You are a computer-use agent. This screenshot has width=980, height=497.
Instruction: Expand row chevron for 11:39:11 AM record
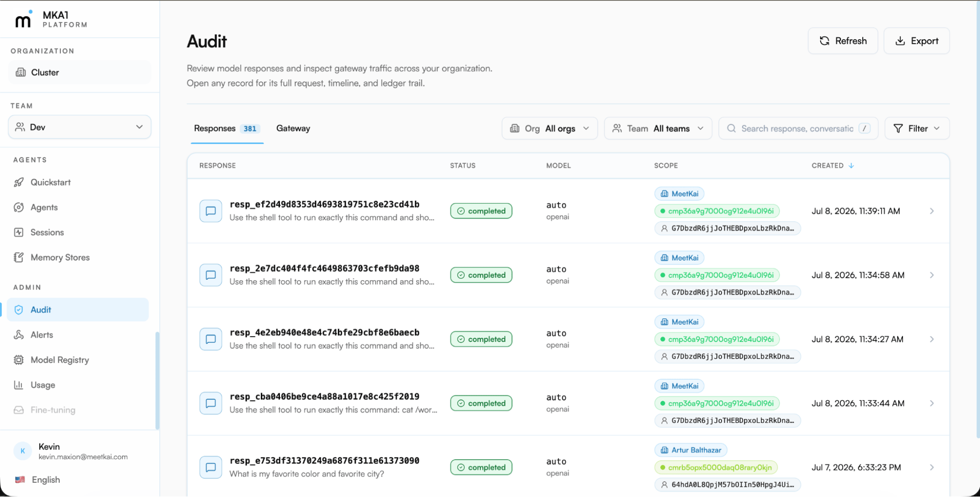(x=931, y=211)
